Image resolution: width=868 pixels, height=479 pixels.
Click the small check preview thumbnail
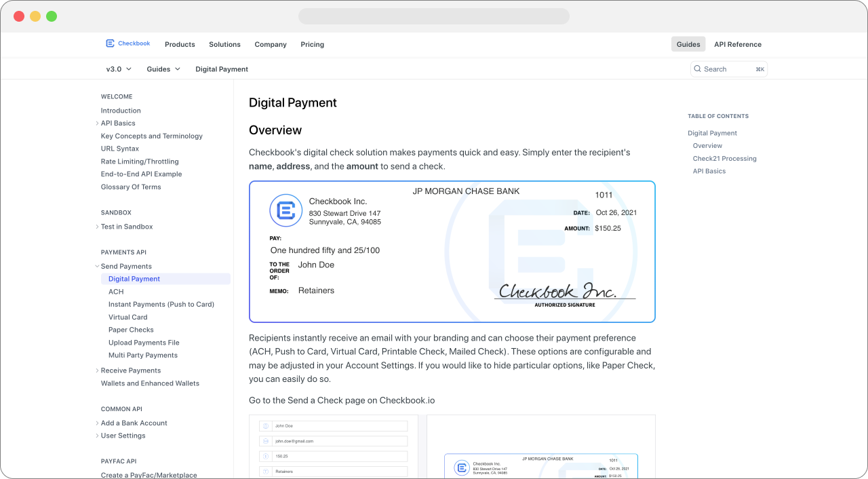pyautogui.click(x=541, y=466)
